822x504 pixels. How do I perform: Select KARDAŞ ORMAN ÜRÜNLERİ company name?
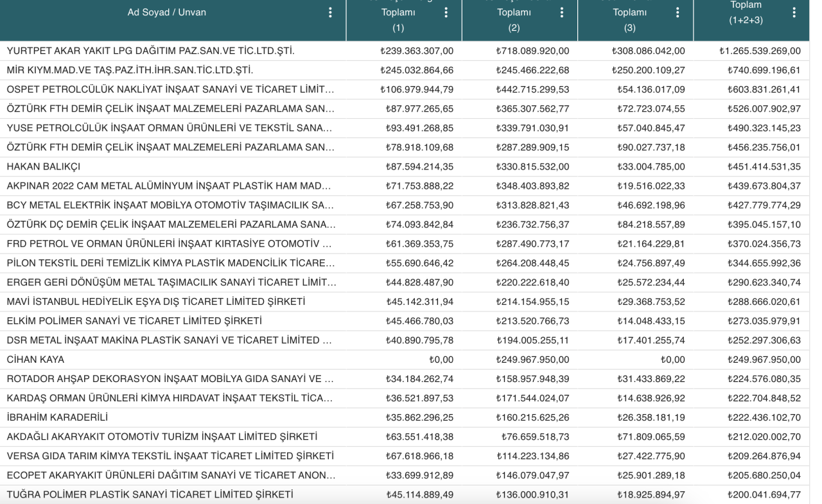170,398
